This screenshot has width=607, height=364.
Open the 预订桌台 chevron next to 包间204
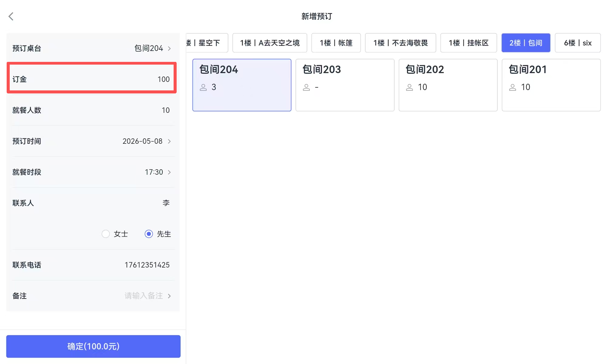point(169,49)
